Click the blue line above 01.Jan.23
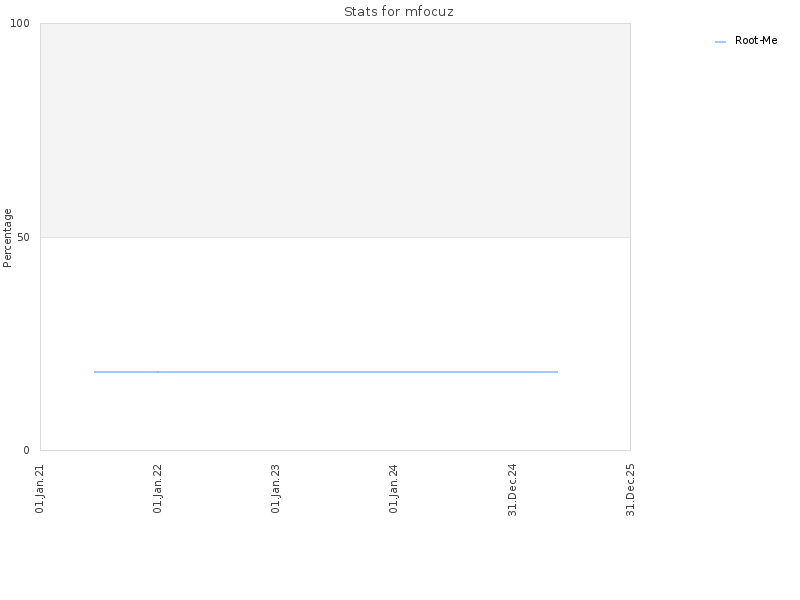Image resolution: width=800 pixels, height=600 pixels. tap(276, 372)
